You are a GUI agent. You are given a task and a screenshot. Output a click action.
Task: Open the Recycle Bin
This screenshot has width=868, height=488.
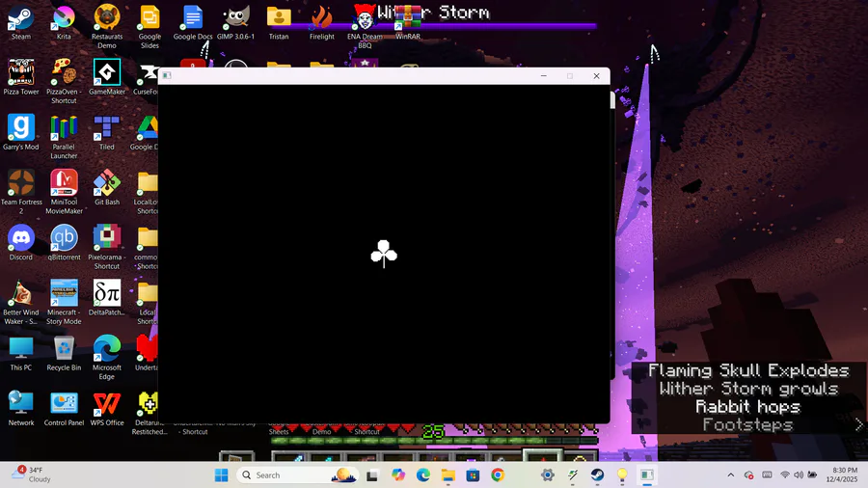64,353
